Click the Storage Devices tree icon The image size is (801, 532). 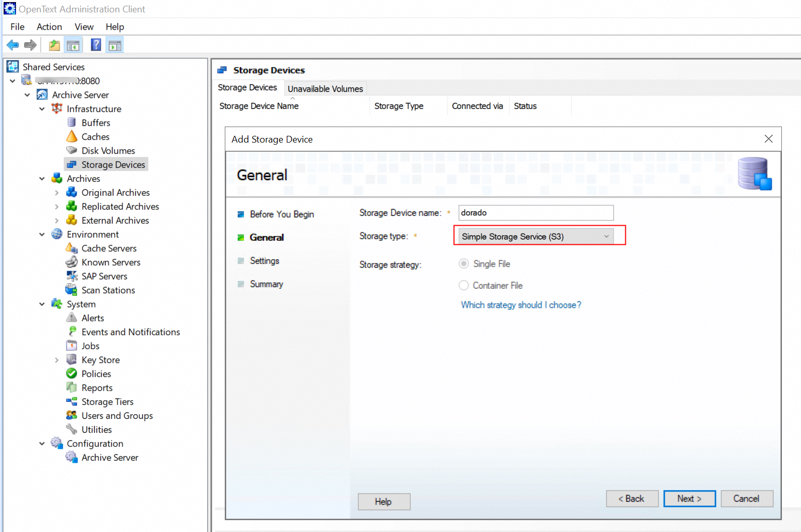click(72, 164)
